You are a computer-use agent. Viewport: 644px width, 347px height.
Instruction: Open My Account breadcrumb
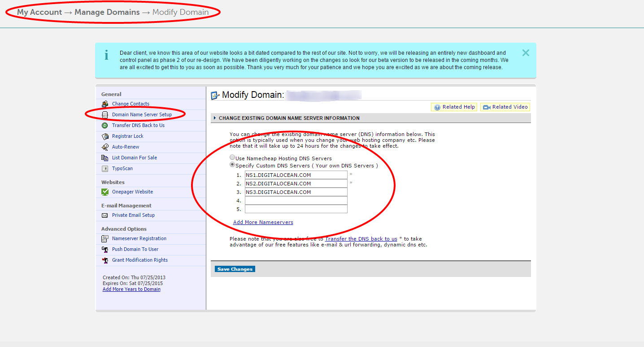point(39,12)
